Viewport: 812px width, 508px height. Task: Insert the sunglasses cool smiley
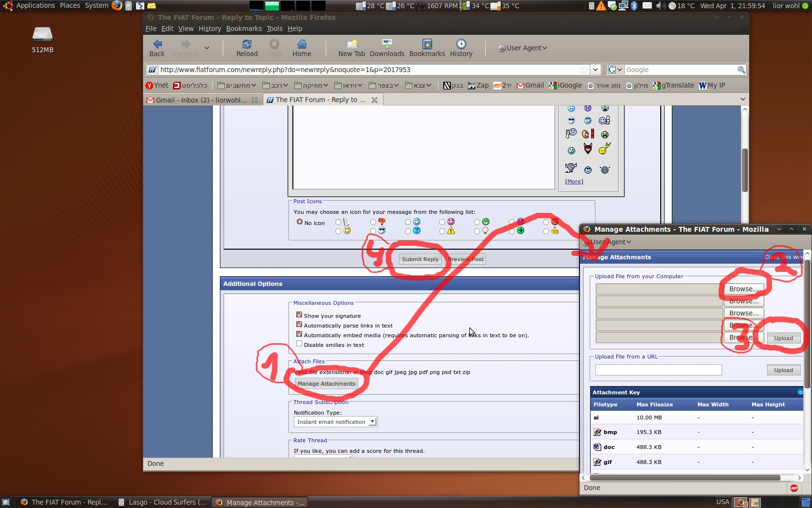point(571,120)
